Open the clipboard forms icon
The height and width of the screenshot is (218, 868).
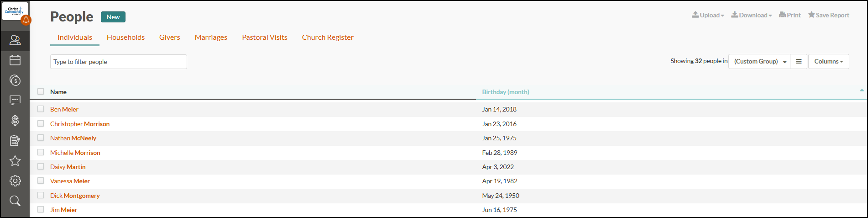tap(15, 141)
